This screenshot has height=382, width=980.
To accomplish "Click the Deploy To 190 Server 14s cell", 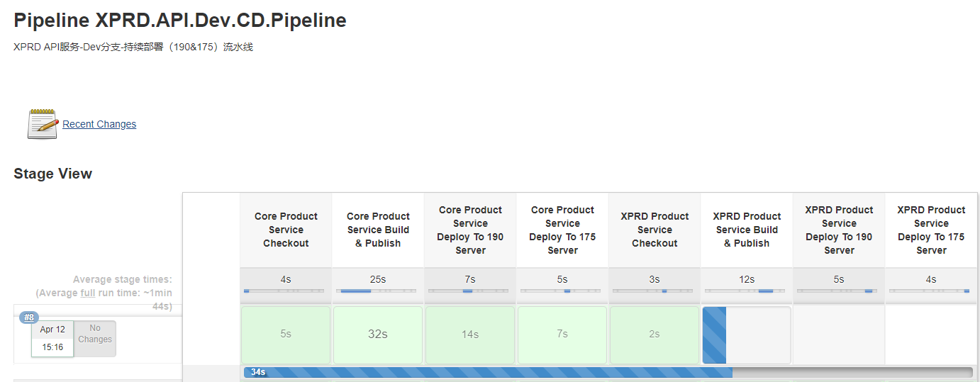I will (x=470, y=335).
